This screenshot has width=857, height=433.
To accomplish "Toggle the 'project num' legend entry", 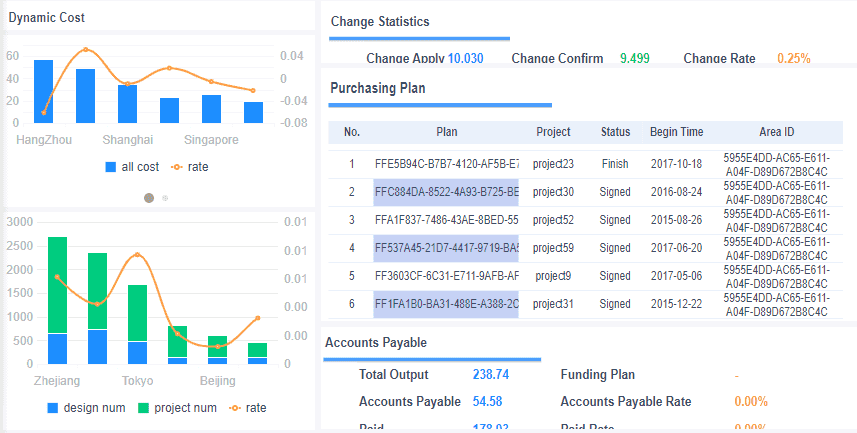I will click(x=177, y=408).
